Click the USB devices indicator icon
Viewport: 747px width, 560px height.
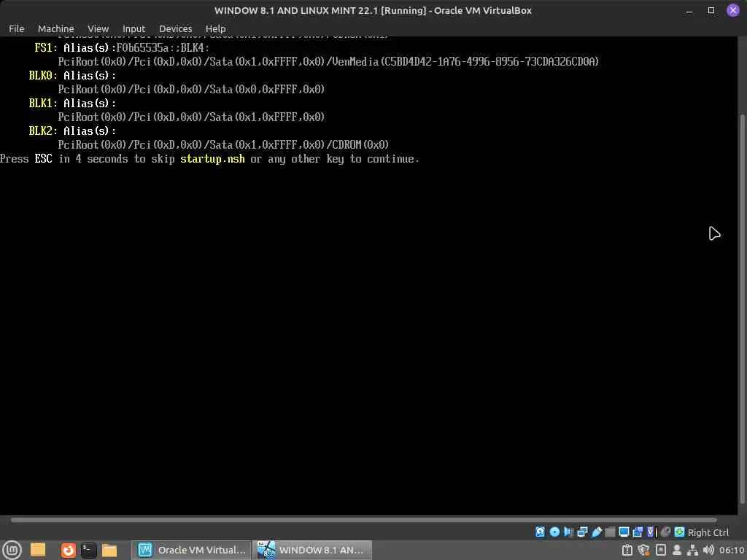click(x=597, y=532)
